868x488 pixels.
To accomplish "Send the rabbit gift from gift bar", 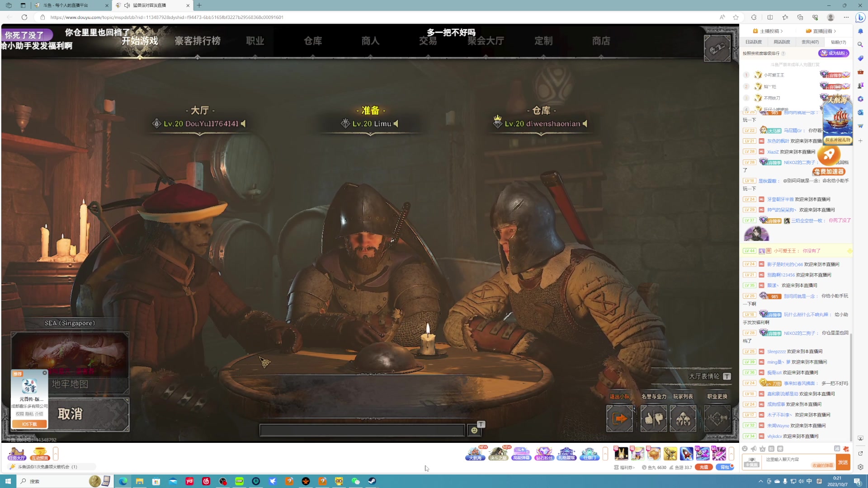I will pyautogui.click(x=621, y=453).
